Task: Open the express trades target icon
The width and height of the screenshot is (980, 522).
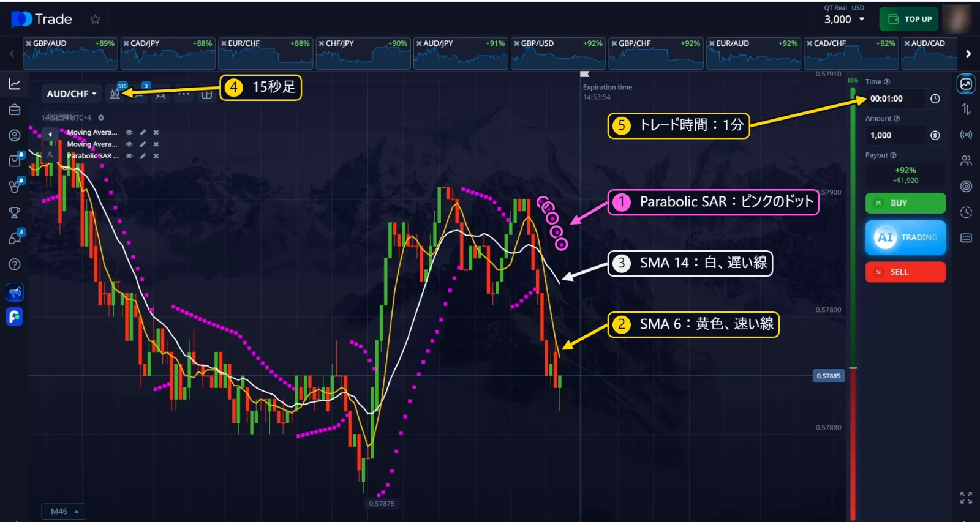Action: pos(966,186)
